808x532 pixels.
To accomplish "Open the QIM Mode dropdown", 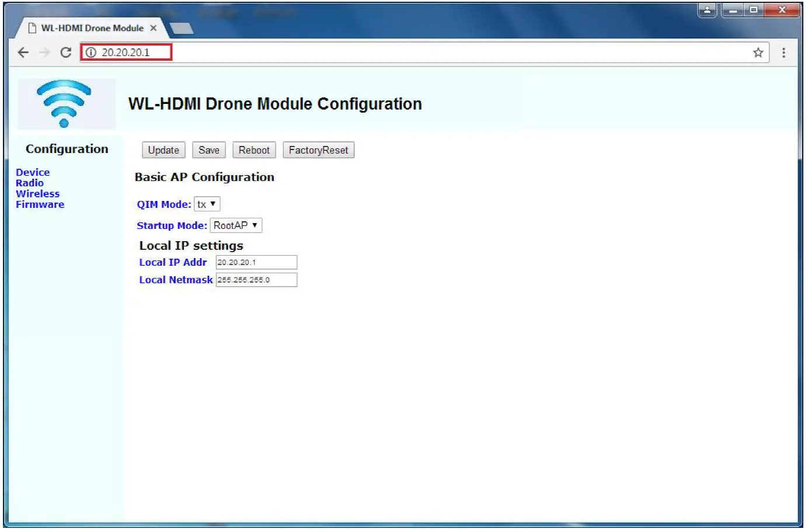I will 207,204.
